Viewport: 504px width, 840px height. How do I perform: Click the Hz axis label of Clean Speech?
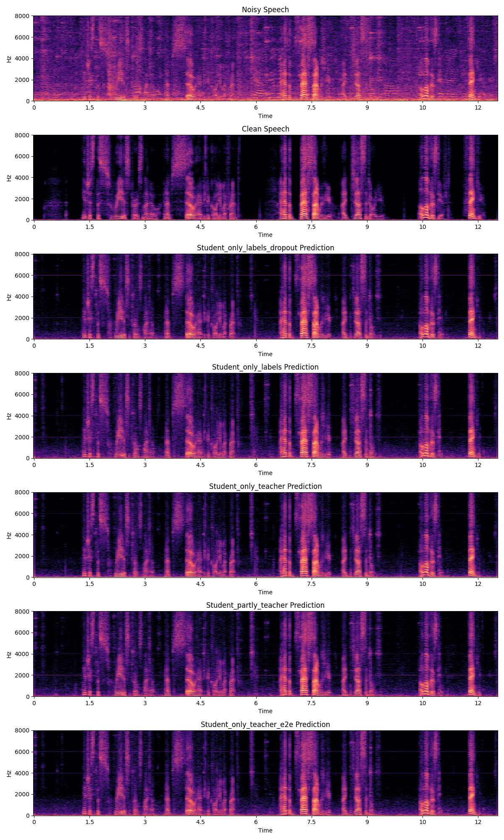click(x=9, y=178)
